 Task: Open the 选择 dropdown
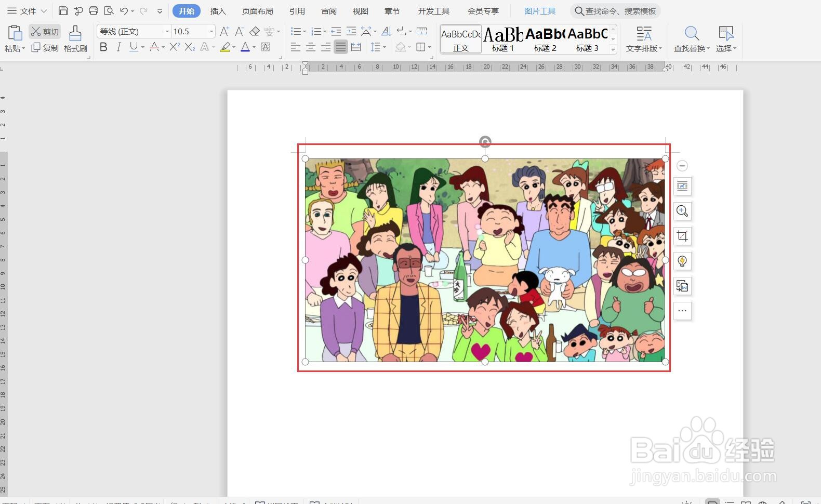(726, 48)
